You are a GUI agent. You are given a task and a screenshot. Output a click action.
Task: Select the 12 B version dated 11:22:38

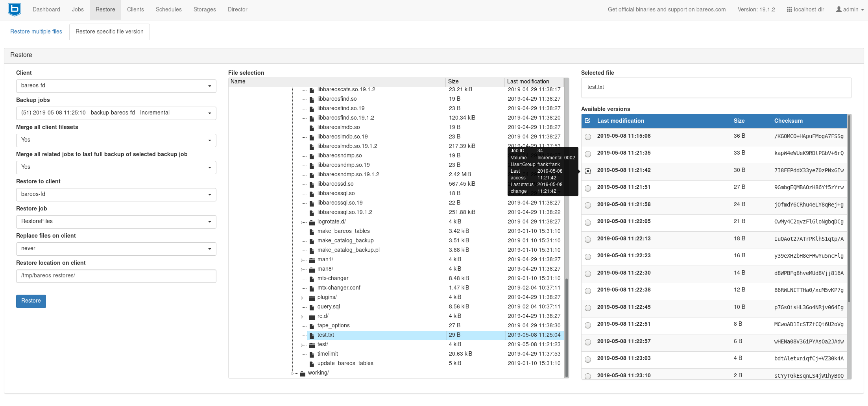[x=588, y=291]
